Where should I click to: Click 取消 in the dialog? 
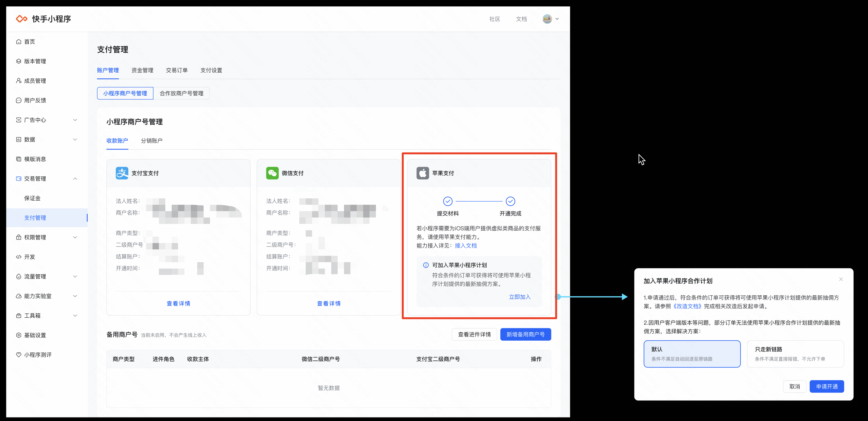pos(795,386)
